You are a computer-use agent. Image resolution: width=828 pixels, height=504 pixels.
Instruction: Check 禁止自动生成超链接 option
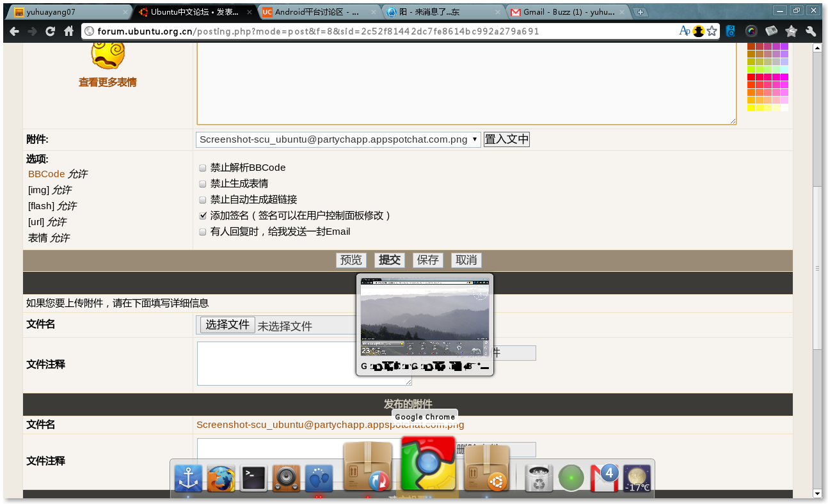(x=202, y=200)
